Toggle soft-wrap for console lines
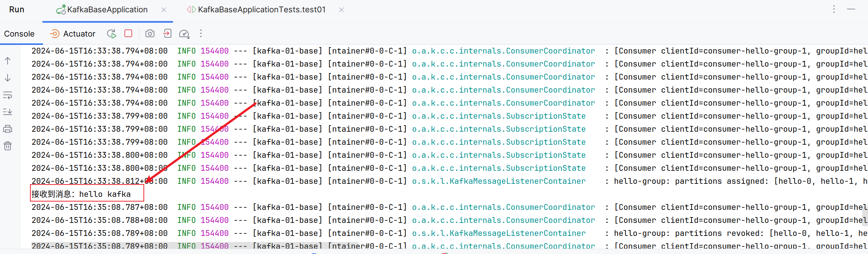 (x=8, y=95)
